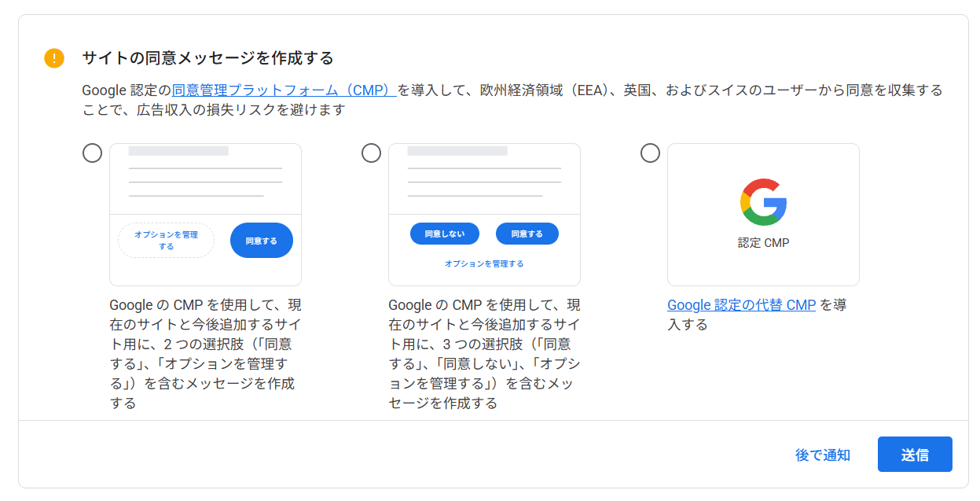Image resolution: width=980 pixels, height=501 pixels.
Task: Click dashed オプションを管理する button in first preview
Action: (166, 241)
